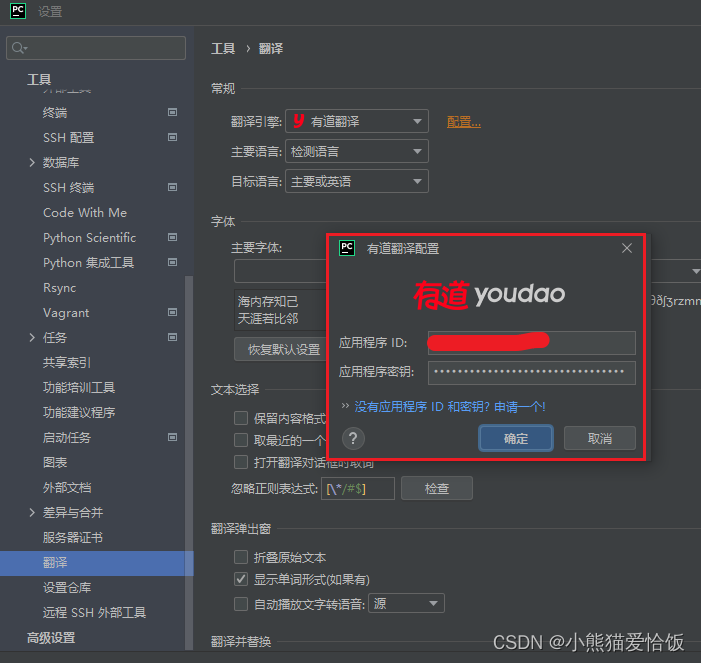Expand the 任务 tree node

coord(32,337)
